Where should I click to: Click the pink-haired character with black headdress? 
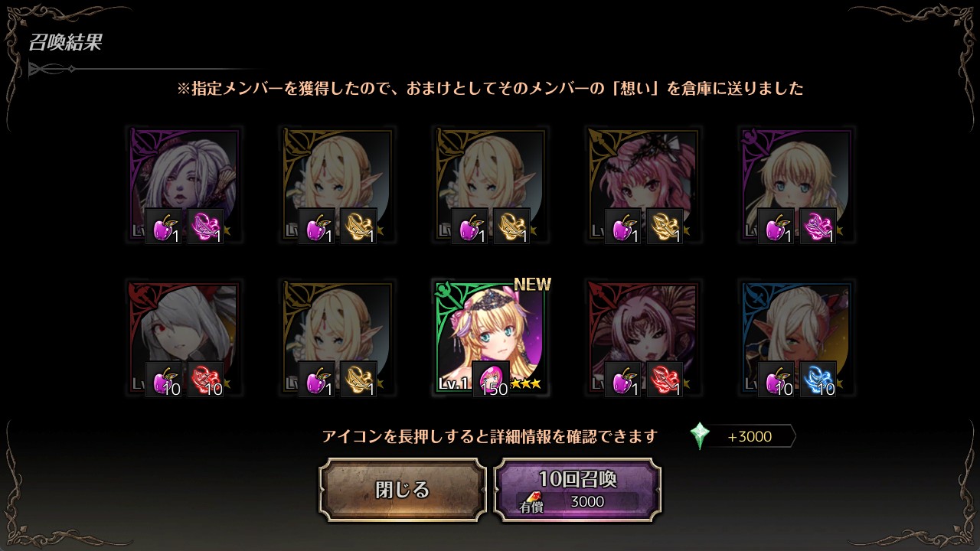coord(643,184)
